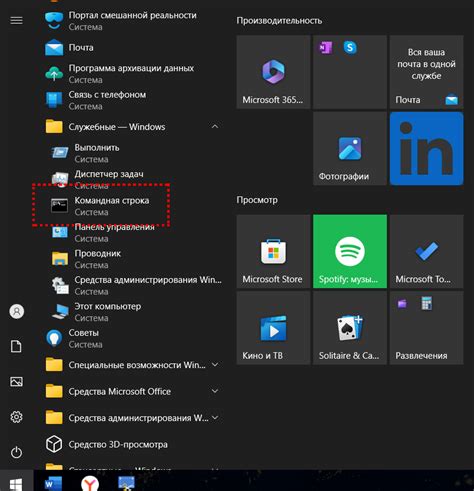Open the Кино и ТВ tile
The image size is (474, 491).
coord(273,328)
